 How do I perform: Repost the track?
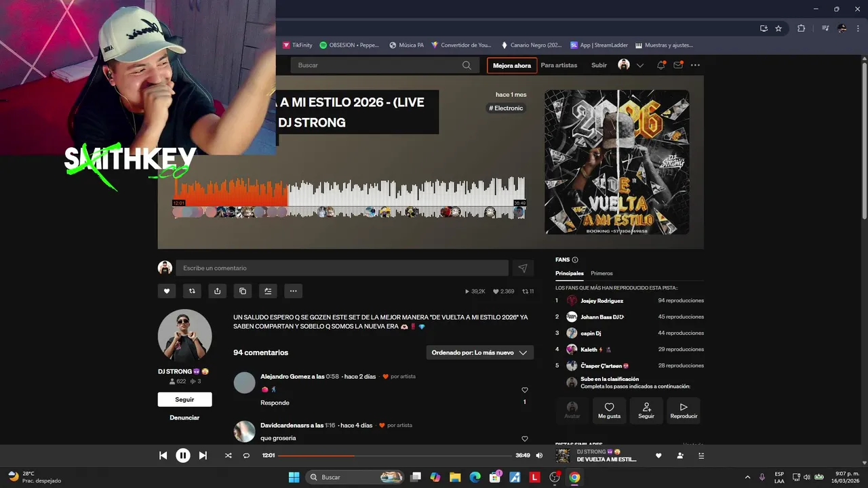coord(192,291)
